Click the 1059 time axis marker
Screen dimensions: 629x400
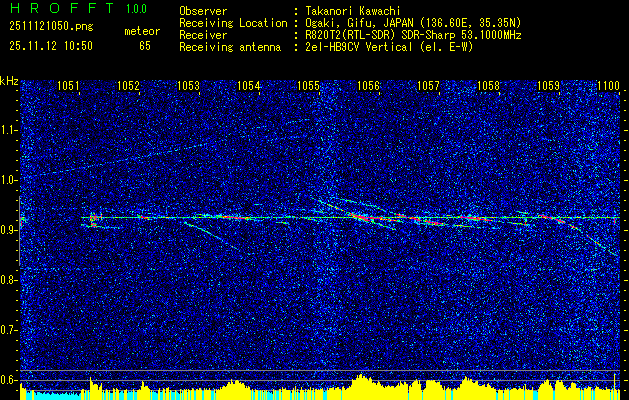click(x=548, y=85)
